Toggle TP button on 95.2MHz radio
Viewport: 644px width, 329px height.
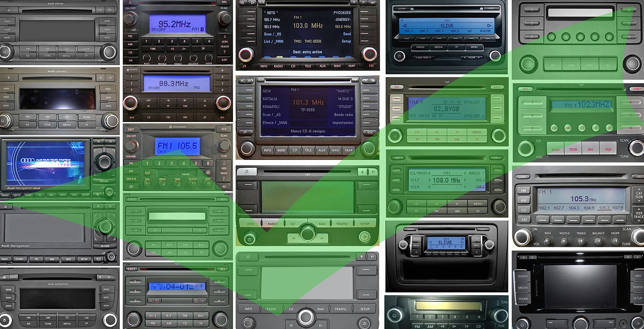(203, 49)
